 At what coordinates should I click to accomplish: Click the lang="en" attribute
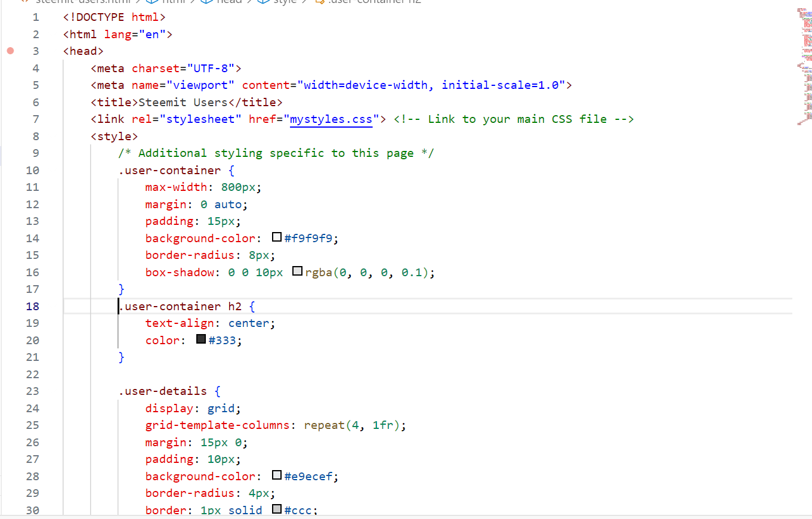(x=135, y=34)
